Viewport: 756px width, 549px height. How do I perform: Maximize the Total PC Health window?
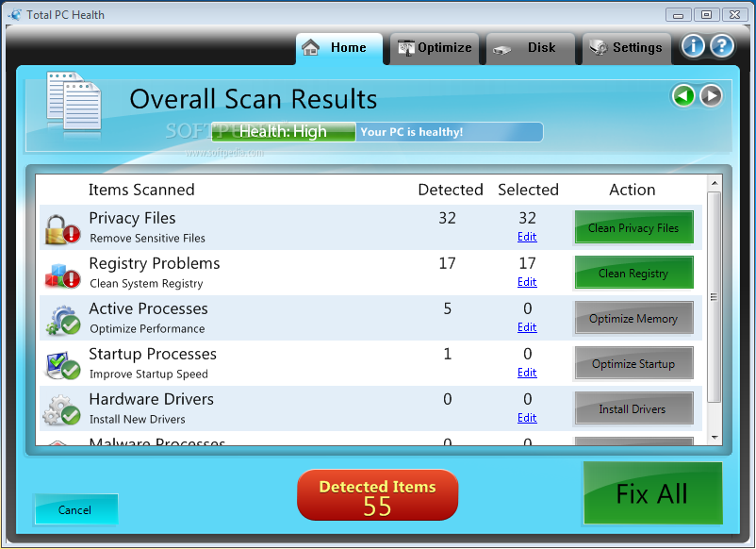pos(706,15)
